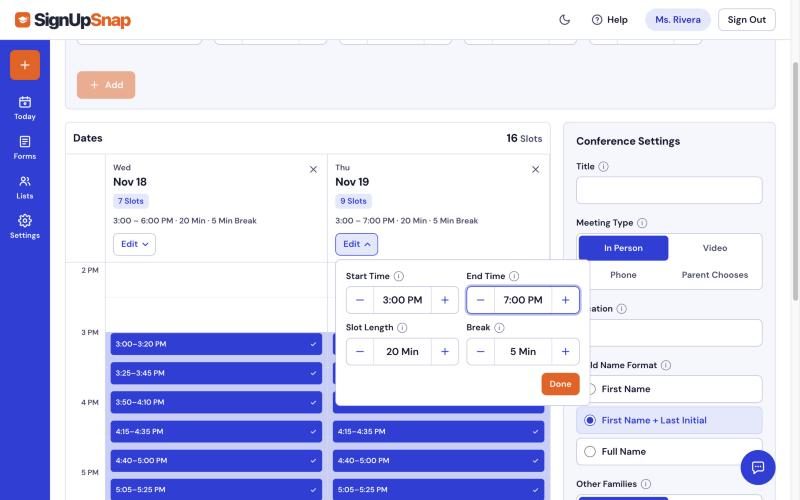Decrease the End Time value

[480, 300]
